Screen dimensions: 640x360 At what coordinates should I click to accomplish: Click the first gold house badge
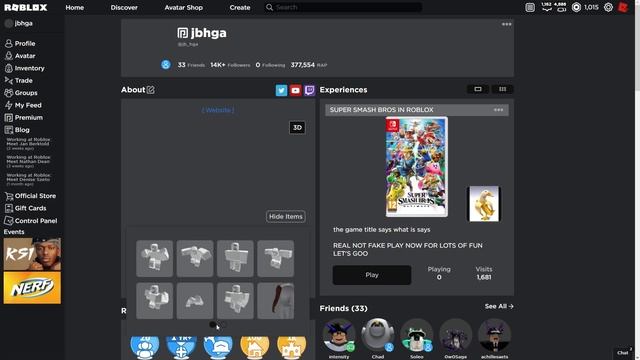255,347
